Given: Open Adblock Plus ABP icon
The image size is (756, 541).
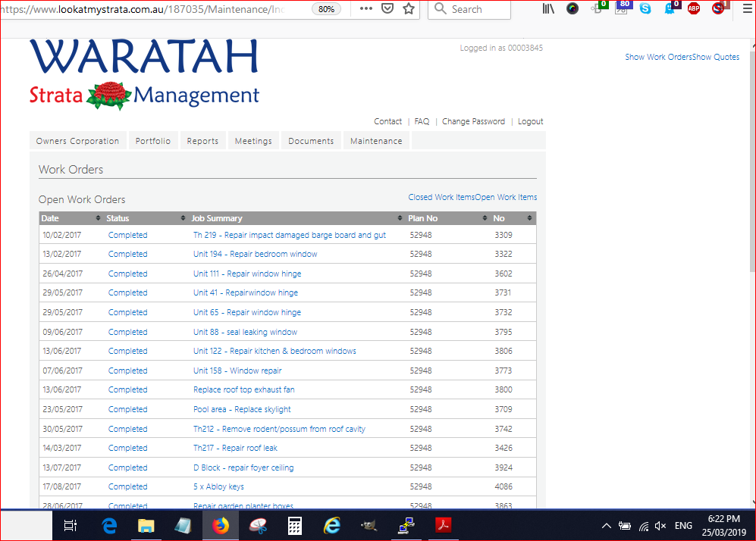Looking at the screenshot, I should coord(694,8).
